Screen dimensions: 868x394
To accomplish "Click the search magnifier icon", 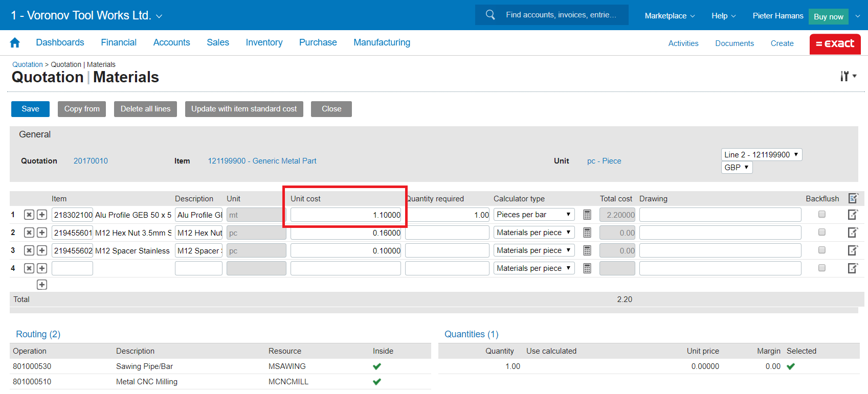I will [x=490, y=15].
